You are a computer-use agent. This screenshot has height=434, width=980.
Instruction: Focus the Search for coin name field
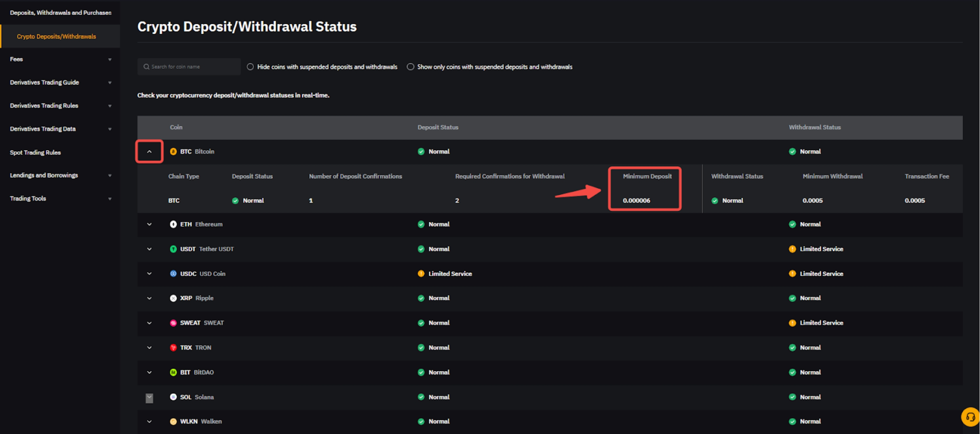(193, 67)
